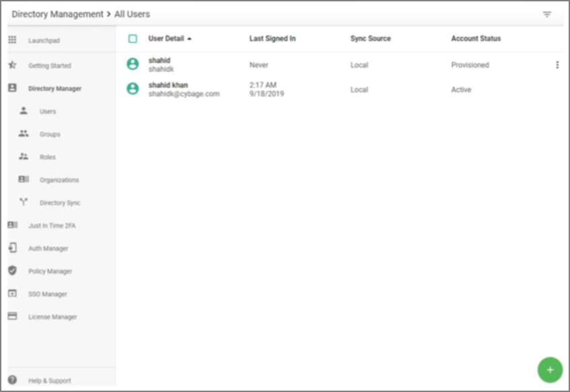The height and width of the screenshot is (392, 570).
Task: Click the avatar icon for user shahid
Action: pyautogui.click(x=133, y=64)
